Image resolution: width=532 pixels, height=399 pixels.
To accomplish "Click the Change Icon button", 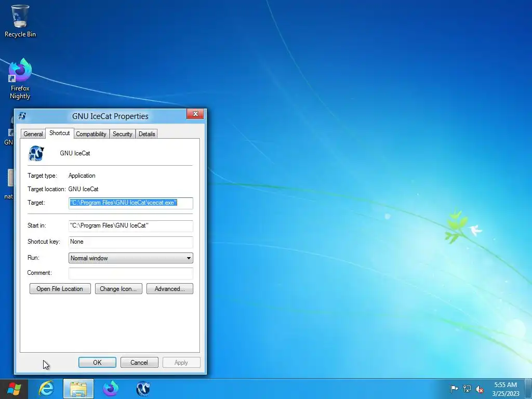I will (x=118, y=289).
